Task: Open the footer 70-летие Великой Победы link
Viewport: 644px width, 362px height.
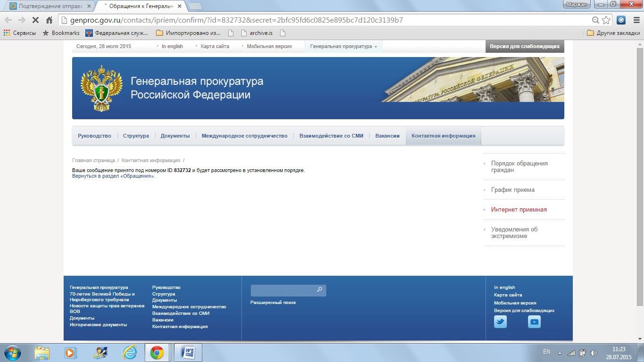Action: 102,297
